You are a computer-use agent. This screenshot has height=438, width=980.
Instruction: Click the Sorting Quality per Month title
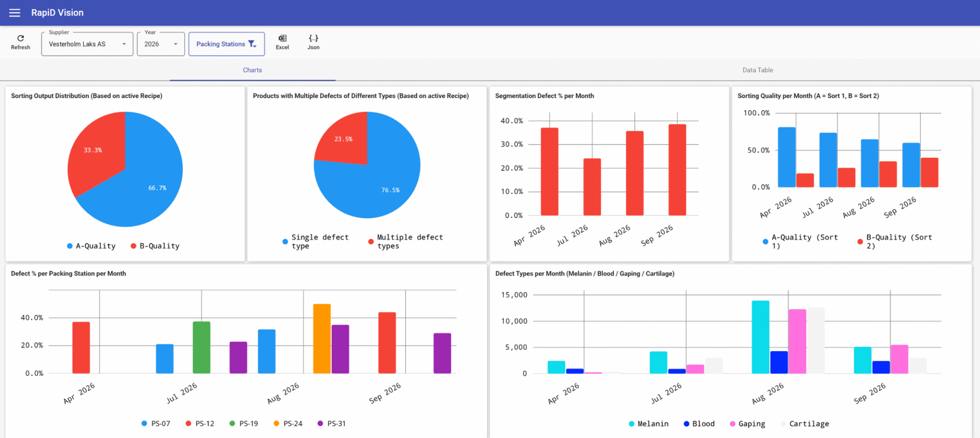[808, 96]
